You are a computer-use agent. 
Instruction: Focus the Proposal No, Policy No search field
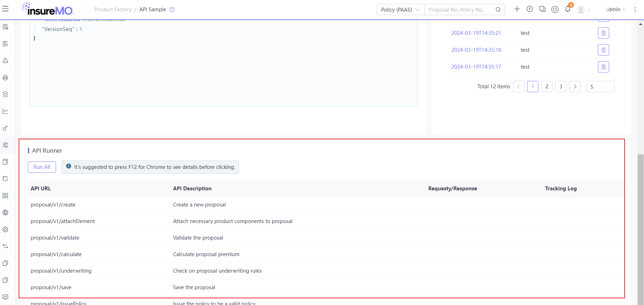(458, 9)
